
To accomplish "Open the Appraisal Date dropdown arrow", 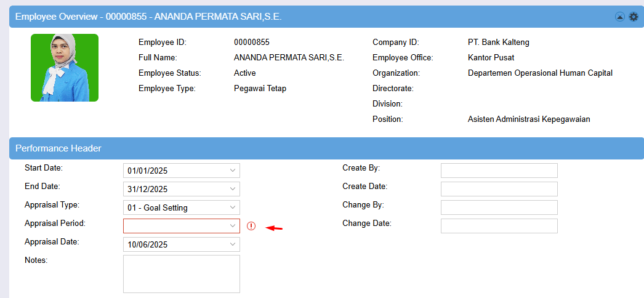I will (x=233, y=244).
